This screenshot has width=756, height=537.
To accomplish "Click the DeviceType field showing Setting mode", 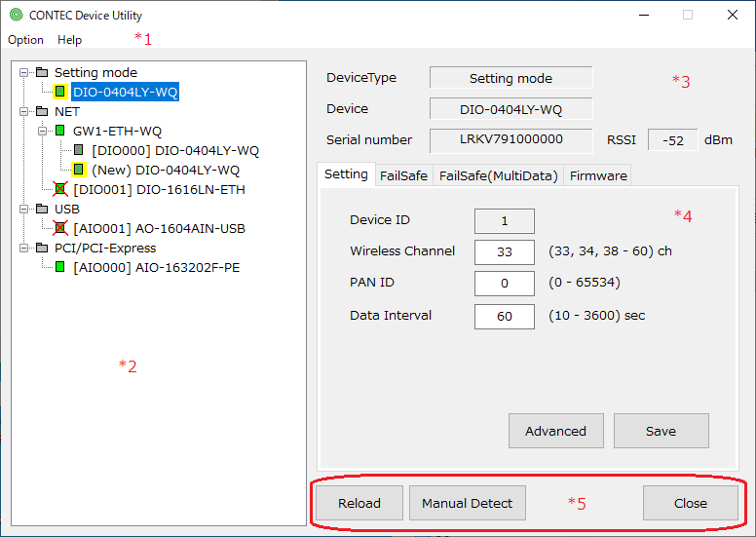I will click(511, 78).
